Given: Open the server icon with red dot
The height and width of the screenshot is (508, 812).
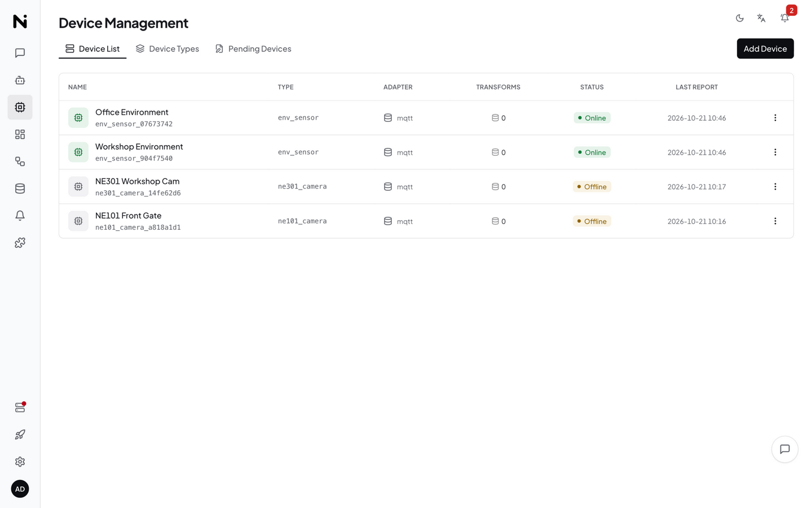Looking at the screenshot, I should [x=20, y=408].
